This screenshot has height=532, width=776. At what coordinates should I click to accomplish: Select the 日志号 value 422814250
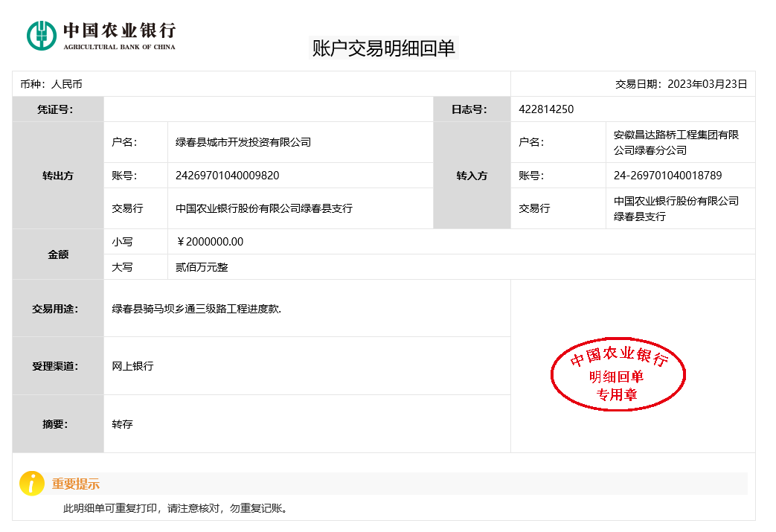546,109
